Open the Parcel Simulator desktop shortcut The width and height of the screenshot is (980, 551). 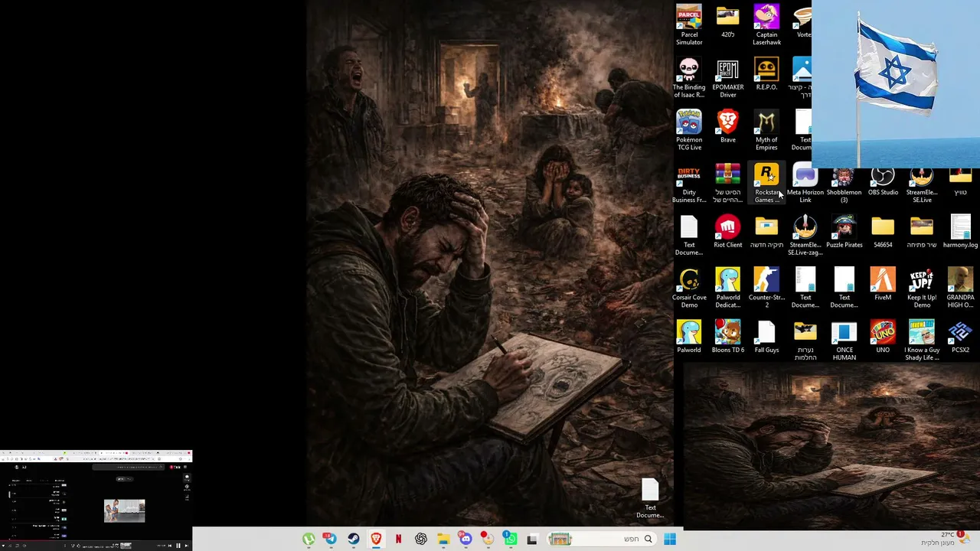click(x=689, y=24)
